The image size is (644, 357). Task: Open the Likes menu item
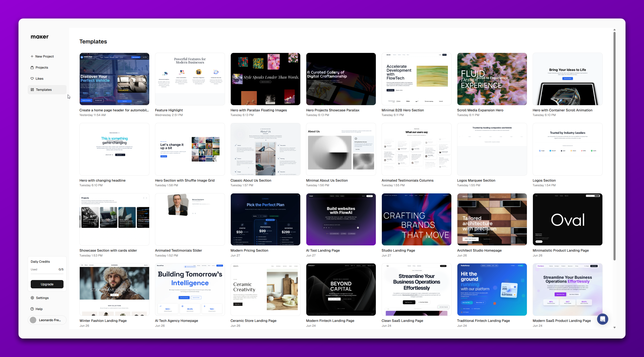(x=39, y=79)
